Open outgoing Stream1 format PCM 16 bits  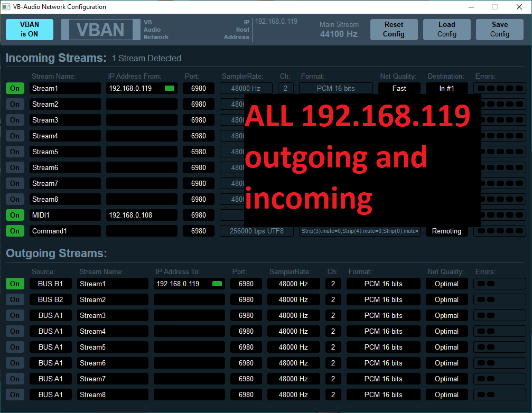(x=384, y=284)
